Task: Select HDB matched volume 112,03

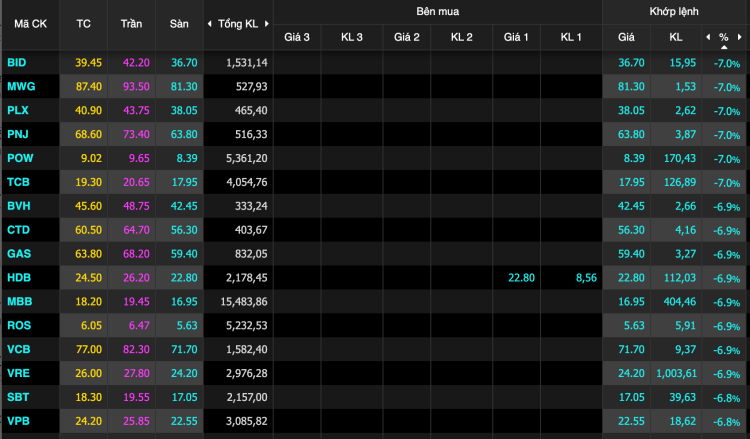Action: (x=680, y=278)
